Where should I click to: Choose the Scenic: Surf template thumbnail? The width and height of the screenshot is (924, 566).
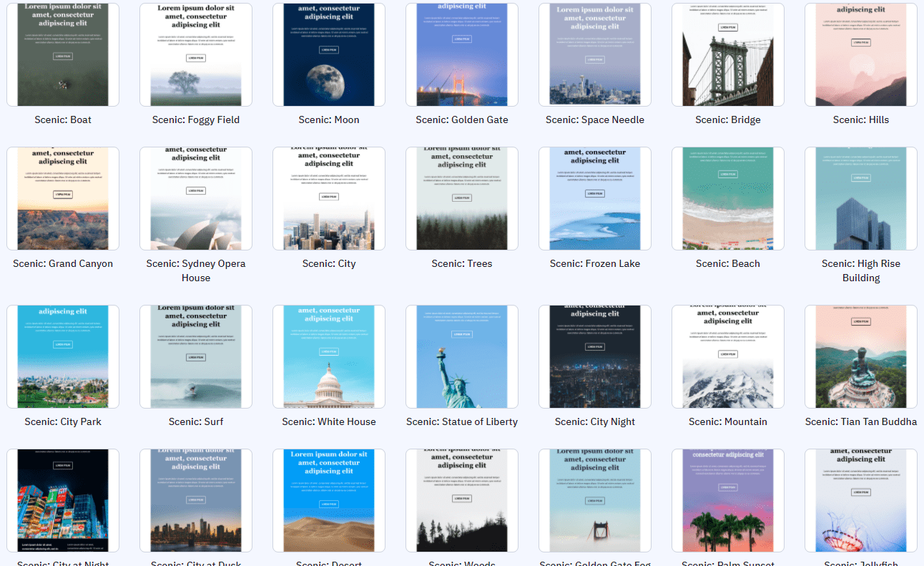[x=196, y=357]
